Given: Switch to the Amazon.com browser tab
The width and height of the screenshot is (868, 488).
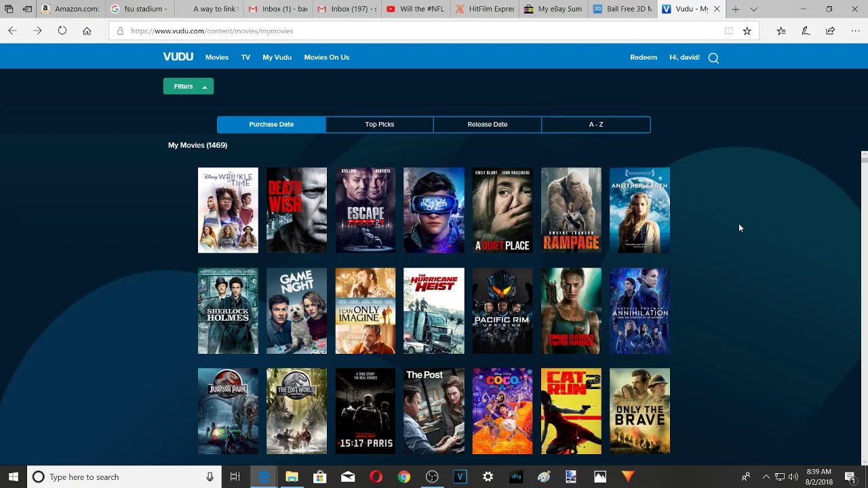Looking at the screenshot, I should 70,9.
